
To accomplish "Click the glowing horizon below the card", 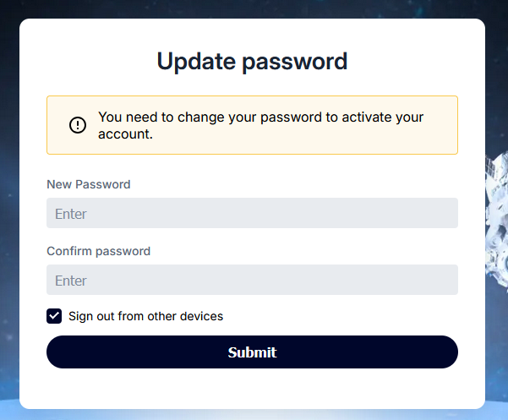I will [x=252, y=415].
